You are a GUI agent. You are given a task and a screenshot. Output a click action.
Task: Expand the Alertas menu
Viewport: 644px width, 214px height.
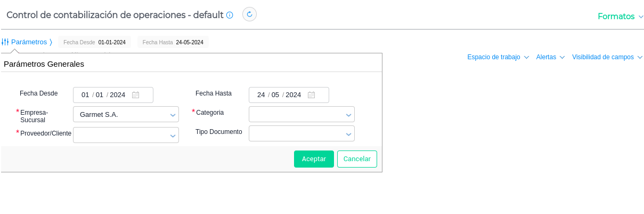click(x=550, y=57)
